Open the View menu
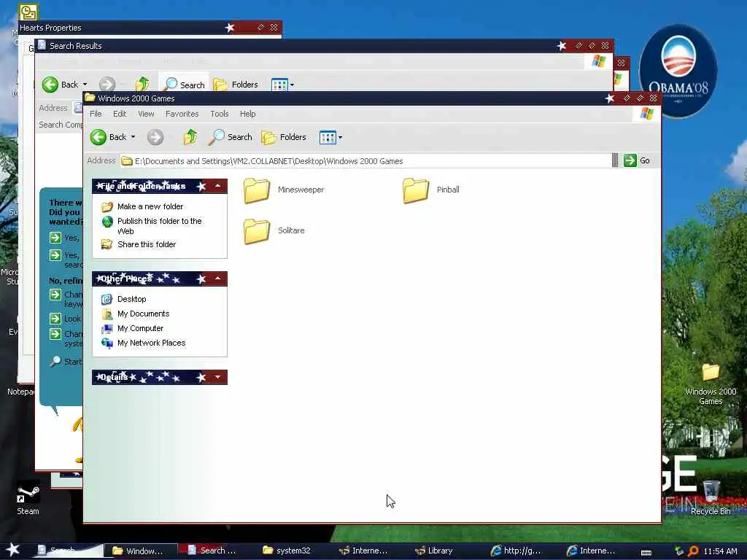The image size is (747, 560). [146, 114]
